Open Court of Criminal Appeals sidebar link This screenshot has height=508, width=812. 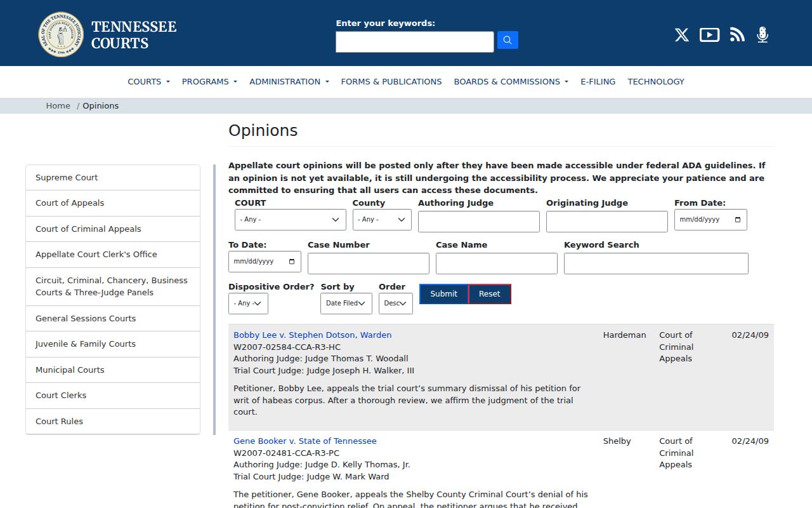pos(113,229)
